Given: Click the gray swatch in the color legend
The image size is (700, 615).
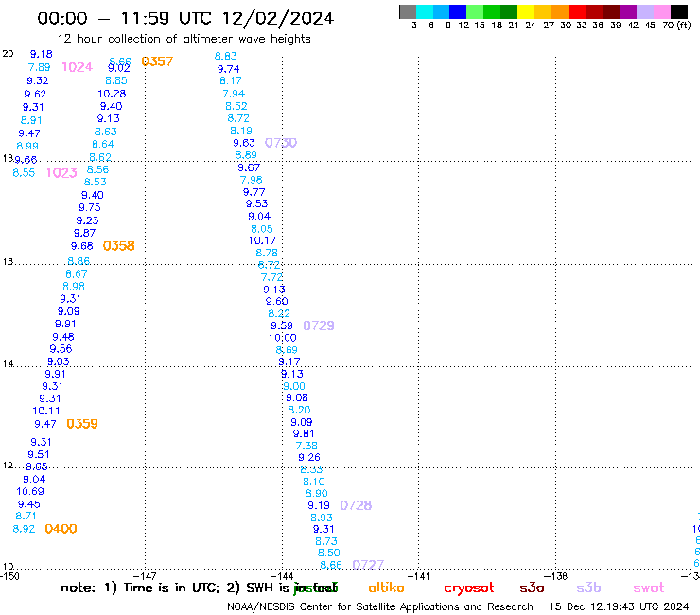Looking at the screenshot, I should [x=408, y=11].
